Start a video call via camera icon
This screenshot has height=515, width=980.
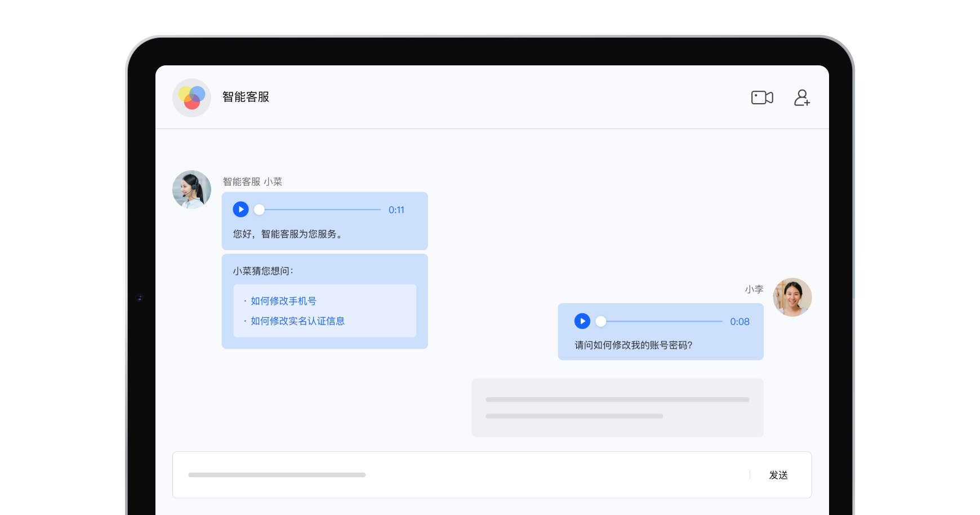pyautogui.click(x=762, y=97)
